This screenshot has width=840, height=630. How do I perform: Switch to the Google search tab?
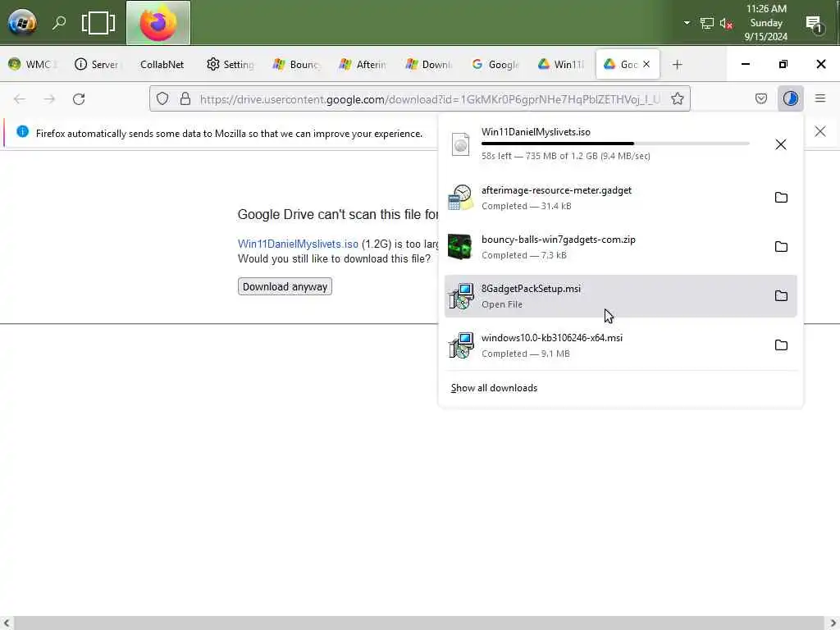pos(495,64)
